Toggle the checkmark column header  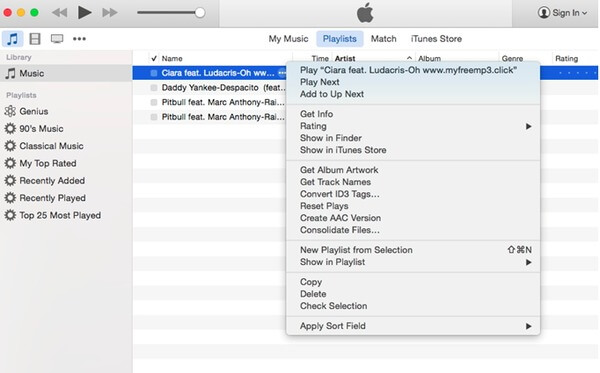tap(153, 59)
